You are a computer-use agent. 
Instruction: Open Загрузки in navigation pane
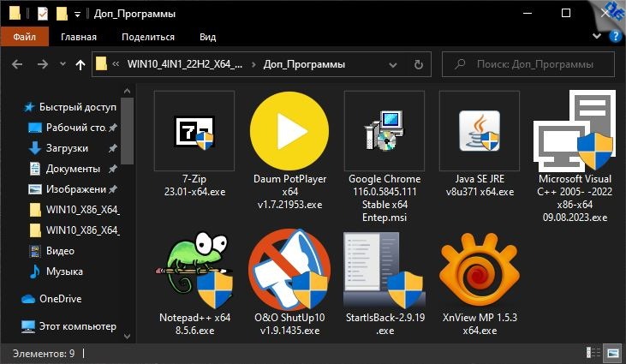pos(73,148)
